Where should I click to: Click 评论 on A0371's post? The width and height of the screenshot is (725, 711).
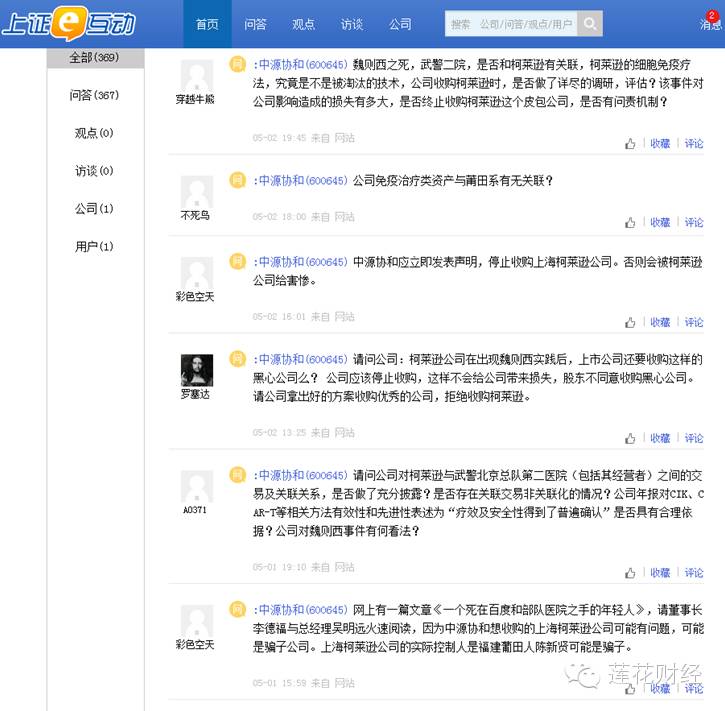694,573
